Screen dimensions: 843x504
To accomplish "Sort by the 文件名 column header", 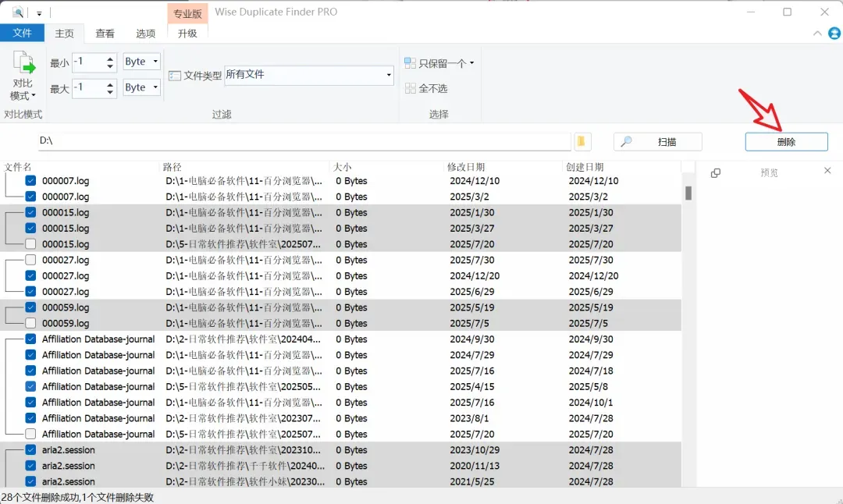I will click(18, 167).
